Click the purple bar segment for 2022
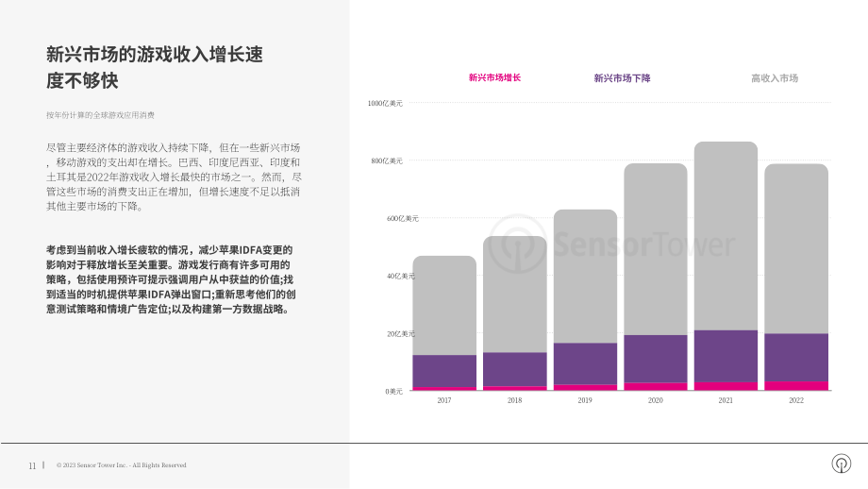This screenshot has width=868, height=489. (x=796, y=357)
